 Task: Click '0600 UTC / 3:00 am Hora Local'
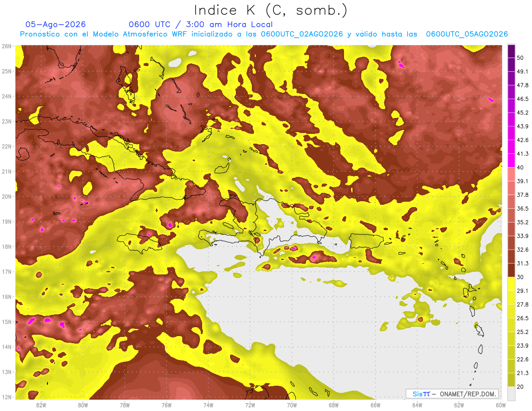point(200,24)
